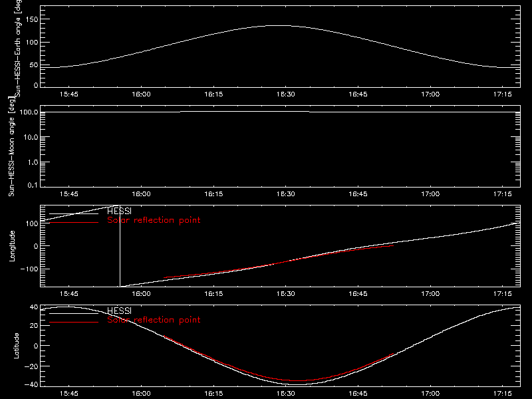Click flat Sun-HESSI-Moon angle line near 100
Viewport: 532px width, 399px height.
tap(280, 112)
